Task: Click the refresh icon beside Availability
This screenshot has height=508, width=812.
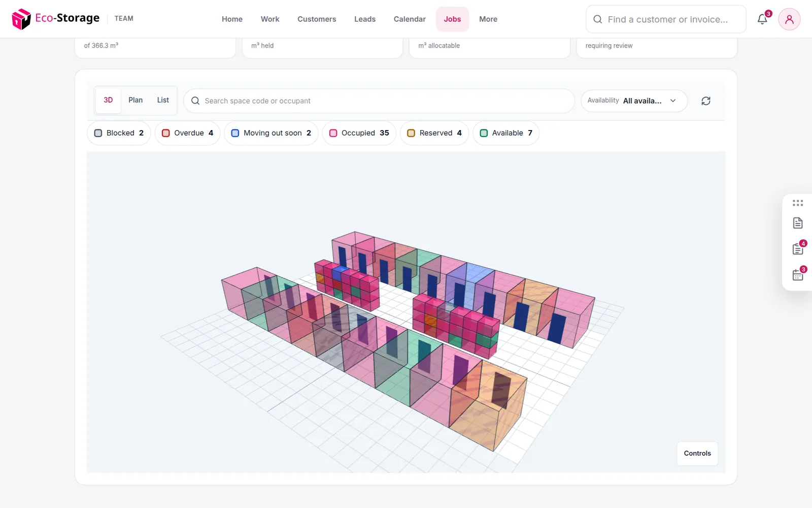Action: [706, 101]
